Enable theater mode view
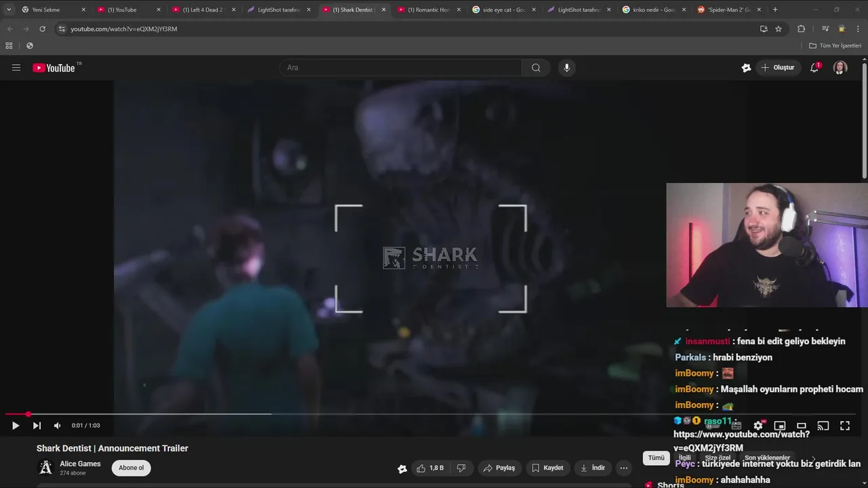The height and width of the screenshot is (488, 868). (x=802, y=426)
